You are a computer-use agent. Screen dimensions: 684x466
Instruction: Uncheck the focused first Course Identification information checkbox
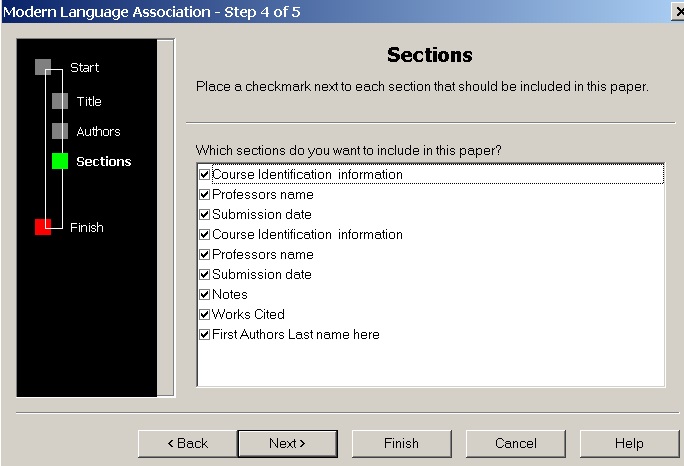coord(204,175)
